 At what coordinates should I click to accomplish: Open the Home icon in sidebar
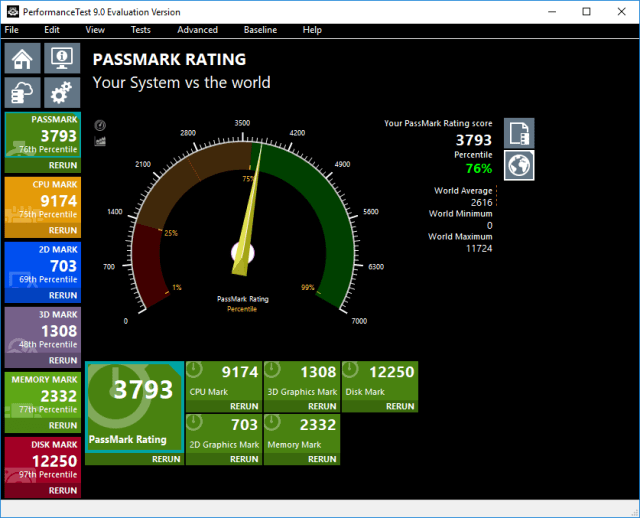(x=22, y=58)
